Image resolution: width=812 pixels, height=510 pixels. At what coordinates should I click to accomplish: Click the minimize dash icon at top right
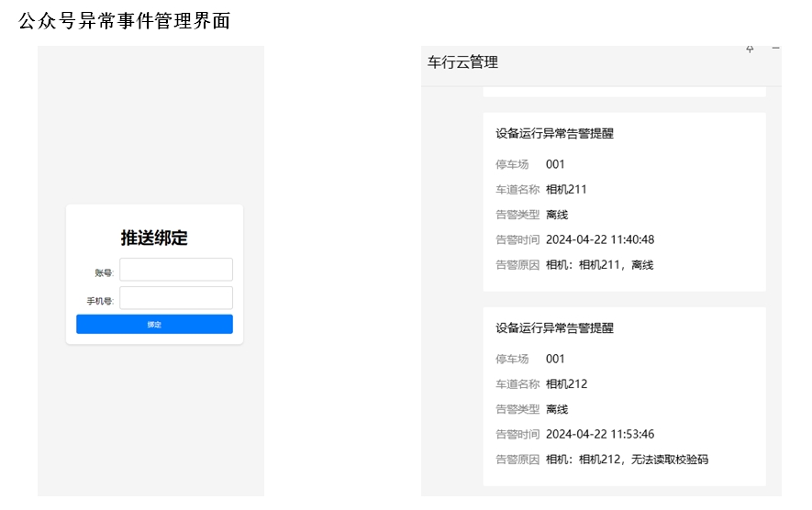coord(775,49)
